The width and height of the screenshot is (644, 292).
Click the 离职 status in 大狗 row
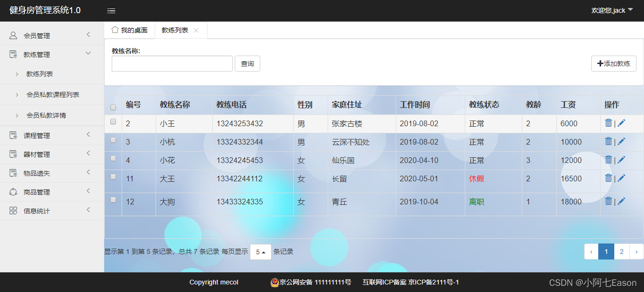pyautogui.click(x=477, y=202)
